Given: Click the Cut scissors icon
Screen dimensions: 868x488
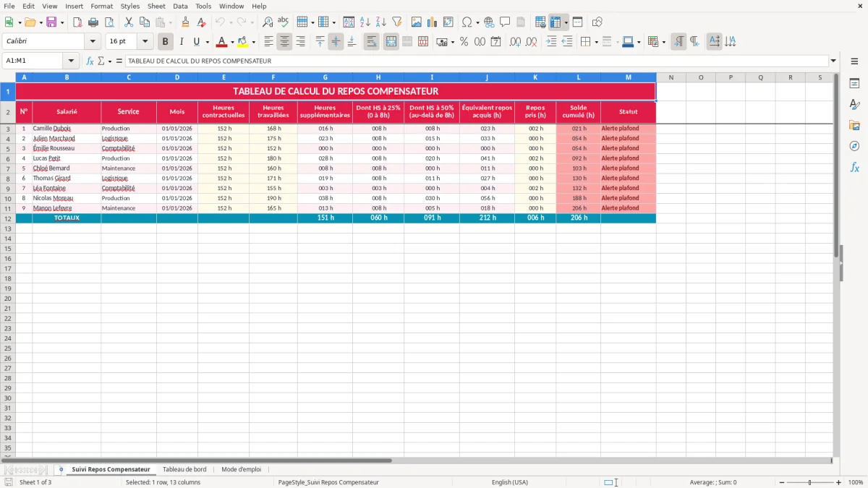Looking at the screenshot, I should click(129, 22).
